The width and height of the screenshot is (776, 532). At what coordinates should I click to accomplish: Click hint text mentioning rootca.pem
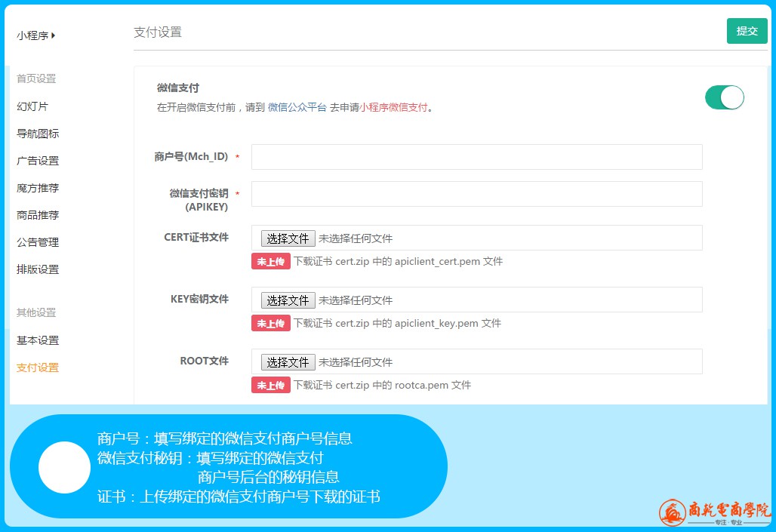pos(382,385)
